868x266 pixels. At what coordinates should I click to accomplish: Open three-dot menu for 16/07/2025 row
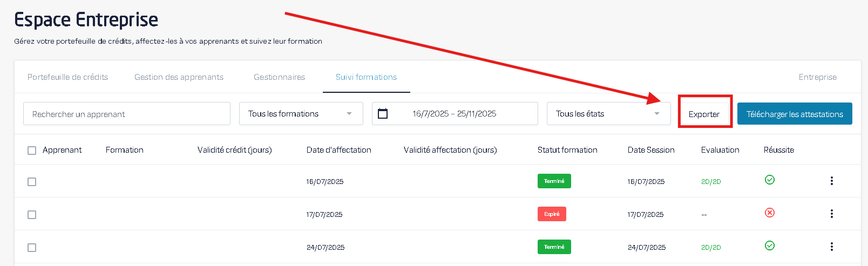pos(831,181)
